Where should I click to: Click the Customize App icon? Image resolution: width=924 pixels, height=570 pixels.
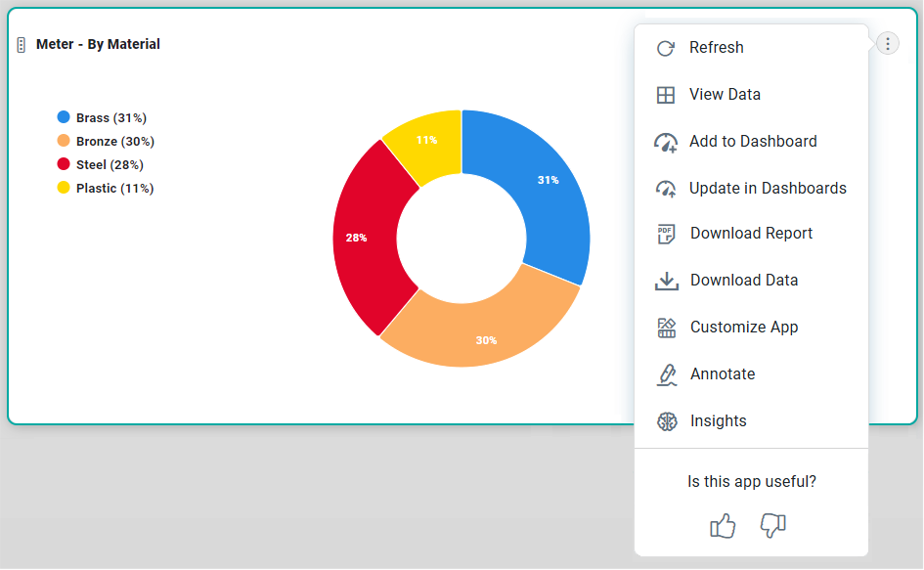pyautogui.click(x=666, y=328)
